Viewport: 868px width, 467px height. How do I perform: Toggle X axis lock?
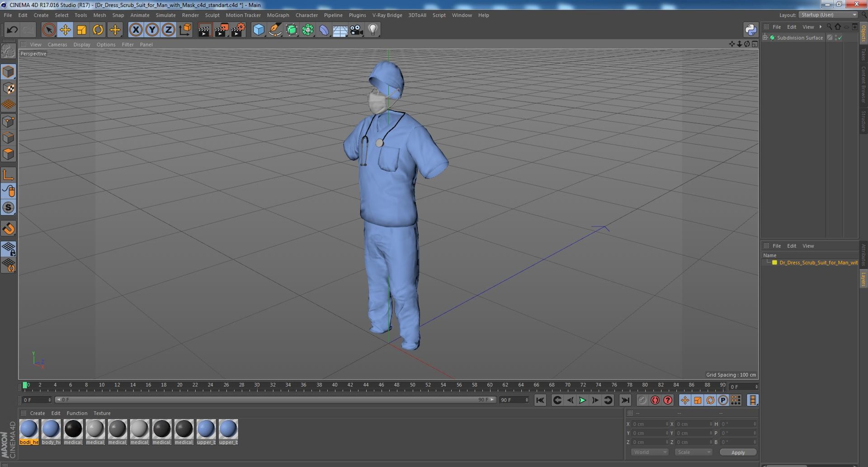coord(136,30)
